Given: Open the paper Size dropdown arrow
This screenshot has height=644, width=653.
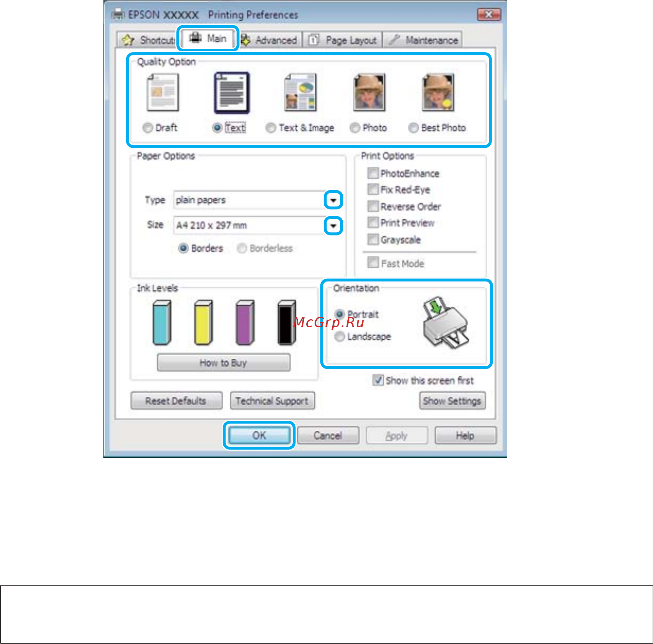Looking at the screenshot, I should [x=333, y=226].
